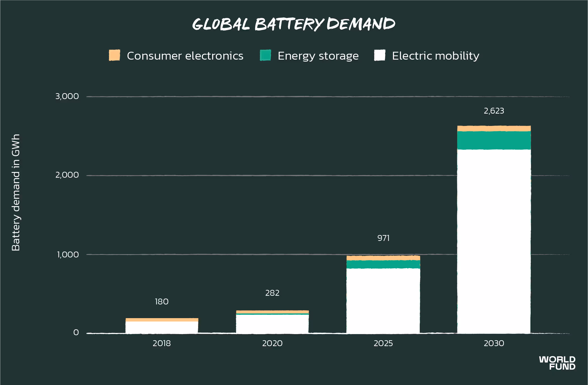Click the 2025 Energy storage green segment
The image size is (588, 385).
click(383, 264)
